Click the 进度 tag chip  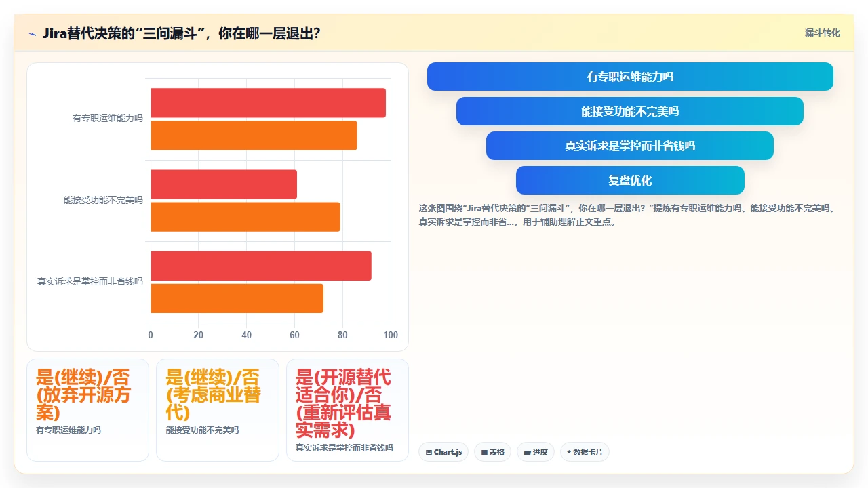pyautogui.click(x=536, y=452)
